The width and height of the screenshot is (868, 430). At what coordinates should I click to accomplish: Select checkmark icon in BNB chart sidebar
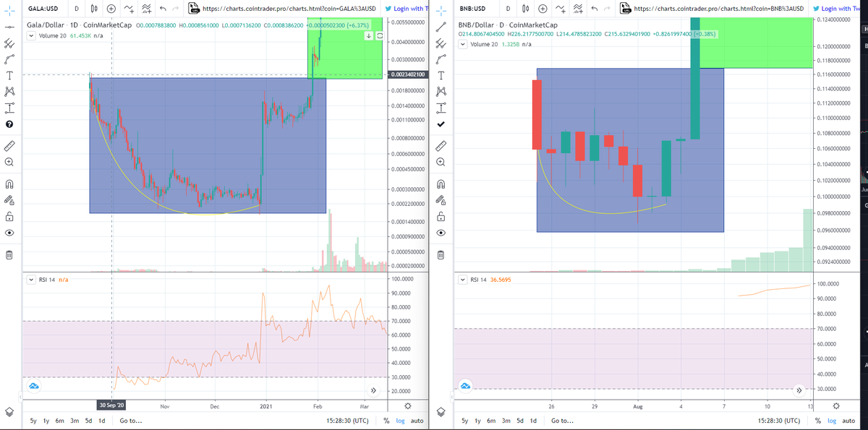point(440,124)
